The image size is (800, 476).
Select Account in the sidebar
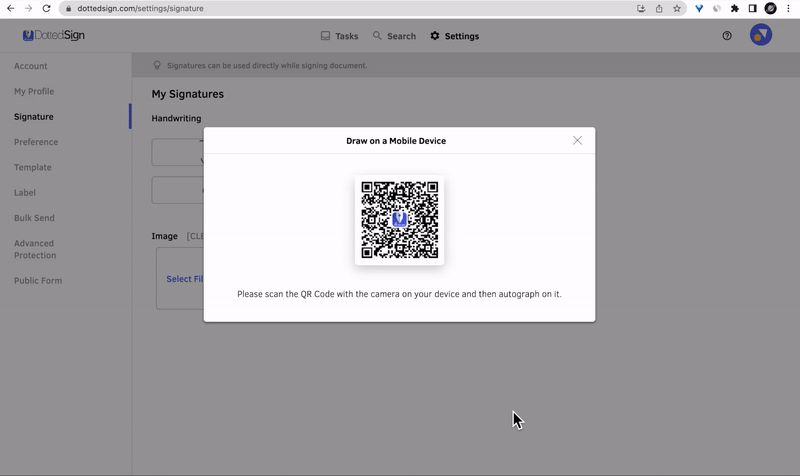coord(31,66)
